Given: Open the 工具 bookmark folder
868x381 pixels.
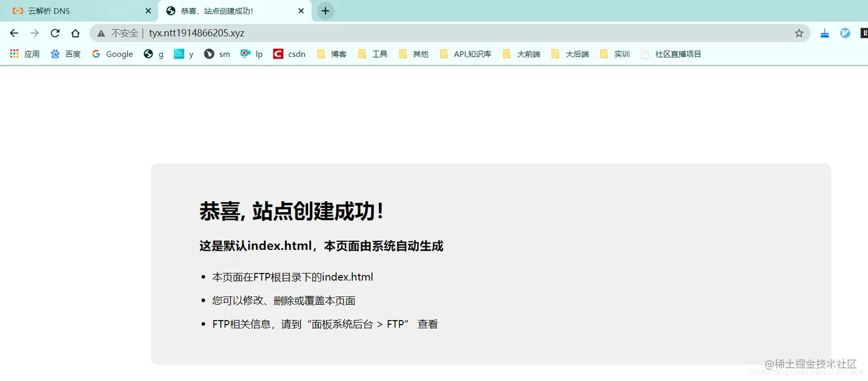Looking at the screenshot, I should click(x=373, y=54).
